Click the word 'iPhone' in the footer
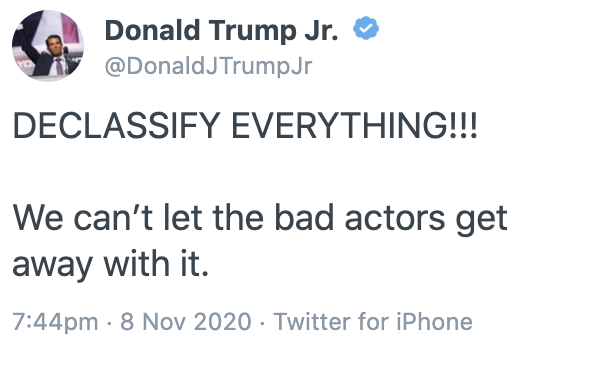 (434, 322)
